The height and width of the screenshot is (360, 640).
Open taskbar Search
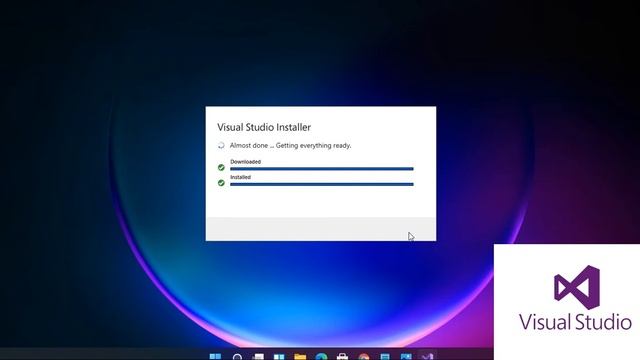tap(237, 357)
